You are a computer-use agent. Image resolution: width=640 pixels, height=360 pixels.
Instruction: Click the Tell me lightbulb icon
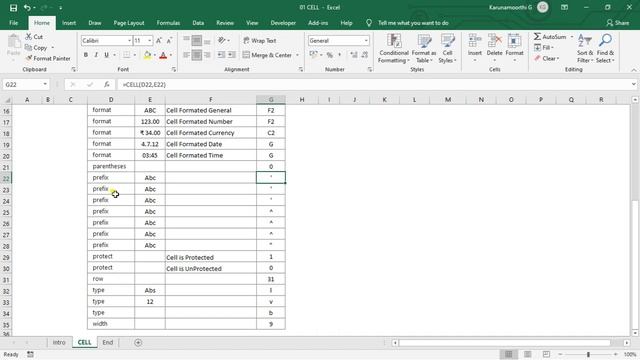[x=369, y=23]
